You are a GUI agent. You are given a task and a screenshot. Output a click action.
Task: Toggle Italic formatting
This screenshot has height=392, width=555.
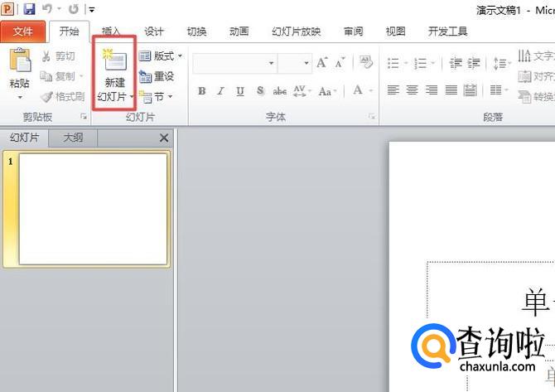click(221, 91)
